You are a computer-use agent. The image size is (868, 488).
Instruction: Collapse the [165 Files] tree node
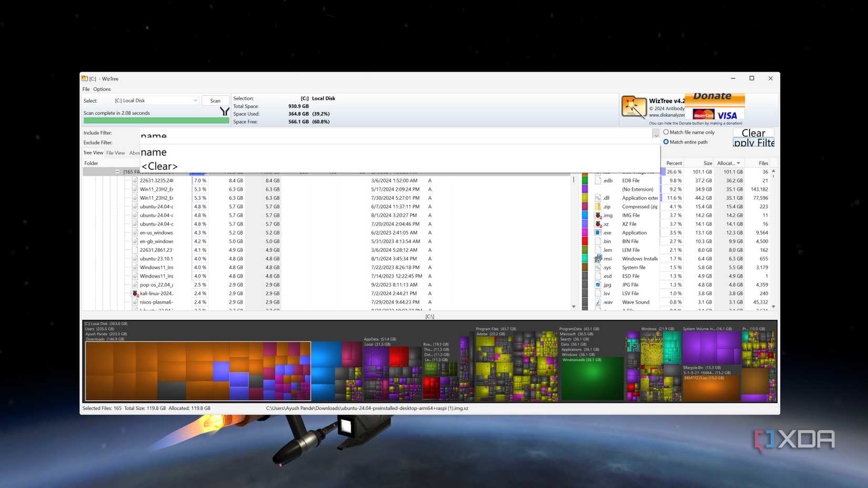(x=118, y=171)
